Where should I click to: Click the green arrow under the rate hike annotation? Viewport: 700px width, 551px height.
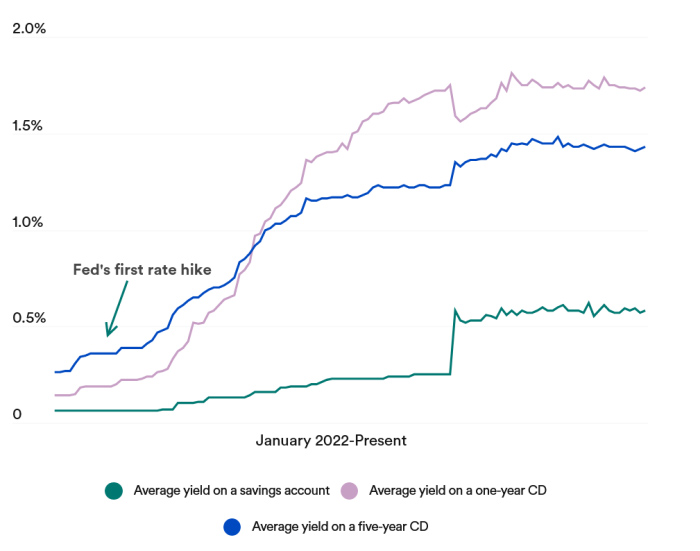pos(116,308)
